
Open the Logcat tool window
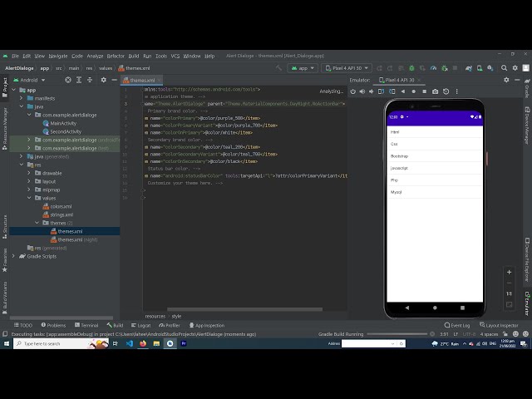140,325
